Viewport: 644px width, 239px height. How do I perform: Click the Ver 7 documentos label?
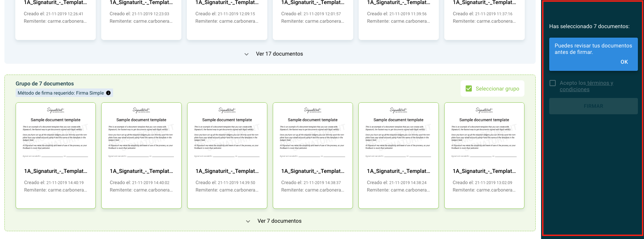point(279,221)
